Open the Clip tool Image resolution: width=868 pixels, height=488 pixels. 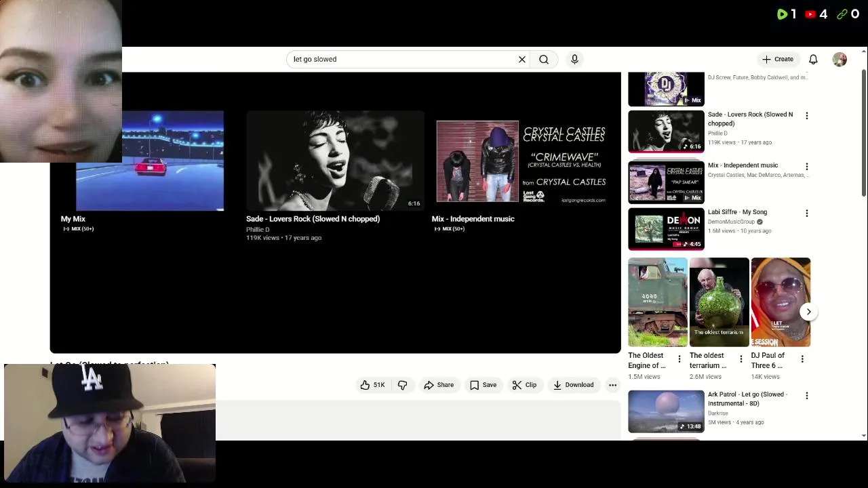click(524, 385)
